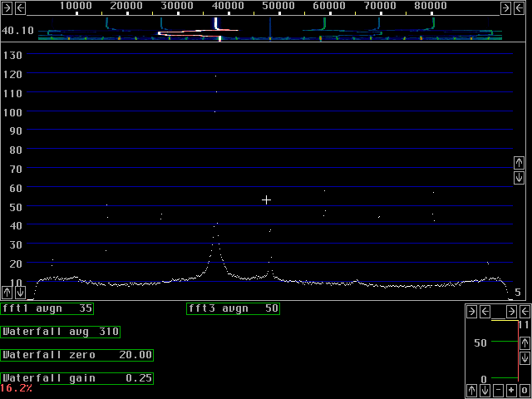Click the 20000 frequency label
Screen dimensions: 532x399
126,6
